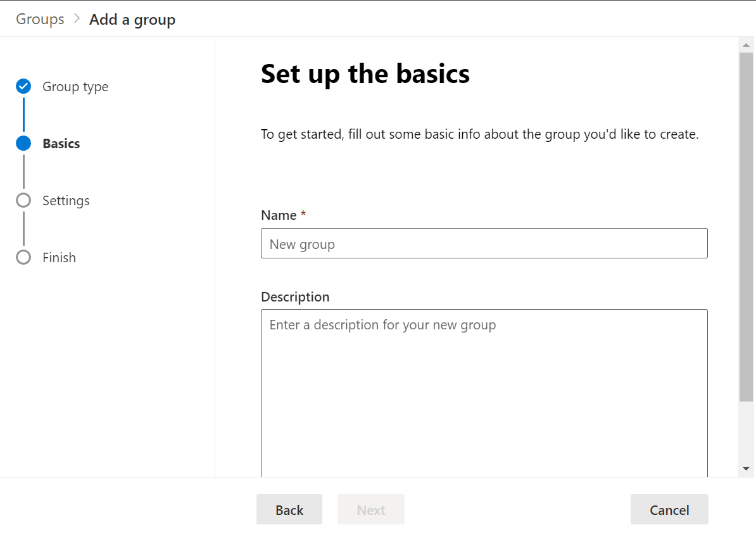
Task: Go to the Finish step label
Action: [x=59, y=258]
